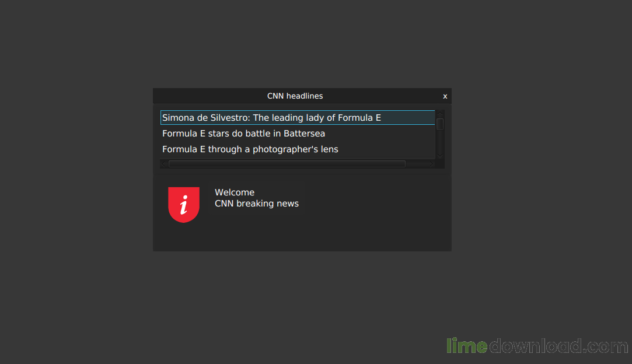Click the Welcome message text
Image resolution: width=632 pixels, height=364 pixels.
pos(235,192)
